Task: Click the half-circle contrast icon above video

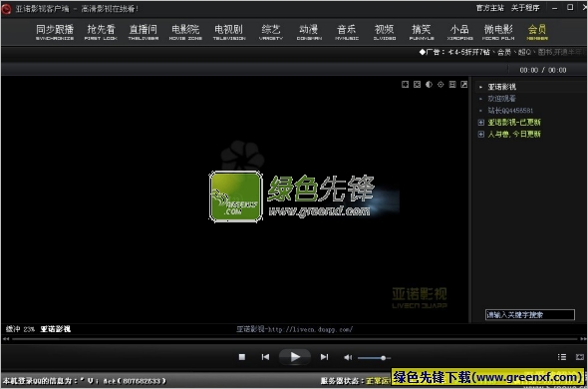Action: click(429, 85)
